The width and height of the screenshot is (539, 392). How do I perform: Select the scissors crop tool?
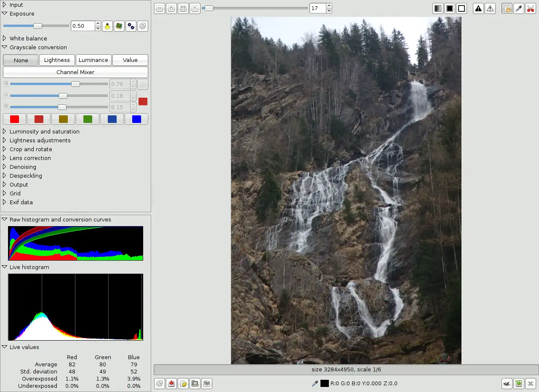pos(531,8)
